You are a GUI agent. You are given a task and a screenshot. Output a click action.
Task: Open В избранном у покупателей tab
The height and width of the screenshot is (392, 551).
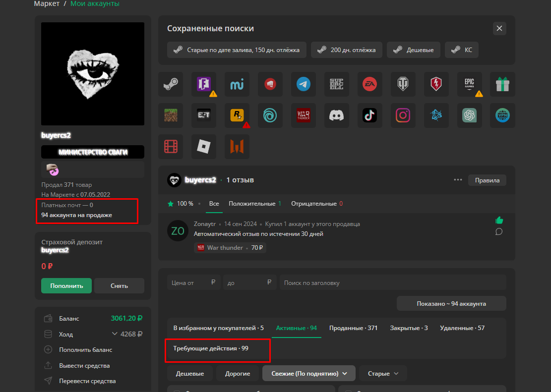tap(218, 328)
